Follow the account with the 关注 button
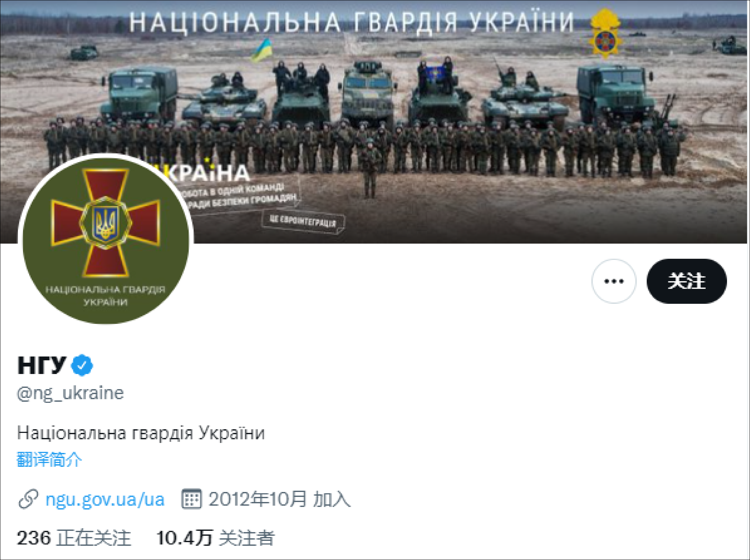The height and width of the screenshot is (560, 750). click(686, 281)
